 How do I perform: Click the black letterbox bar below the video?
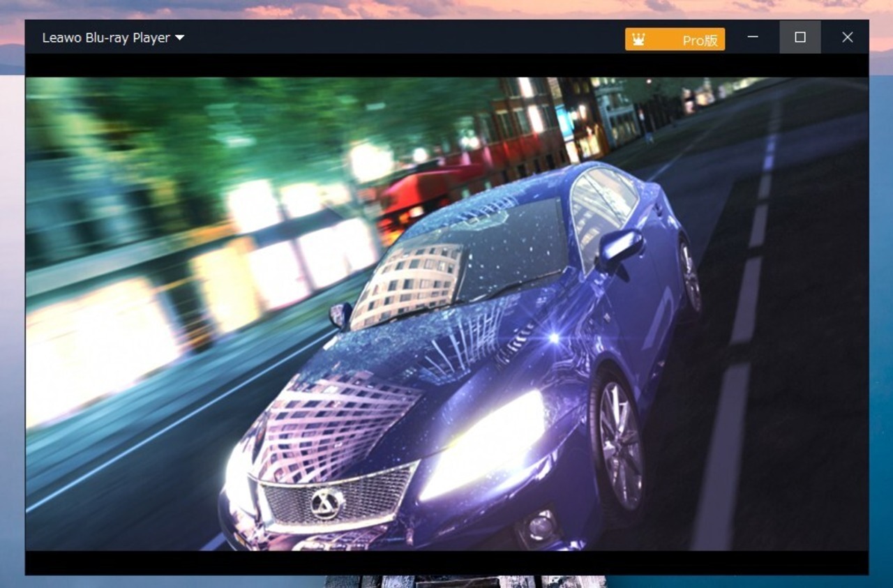pyautogui.click(x=446, y=562)
